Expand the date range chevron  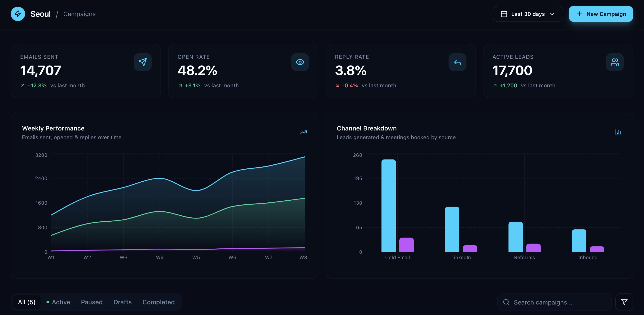(x=552, y=14)
